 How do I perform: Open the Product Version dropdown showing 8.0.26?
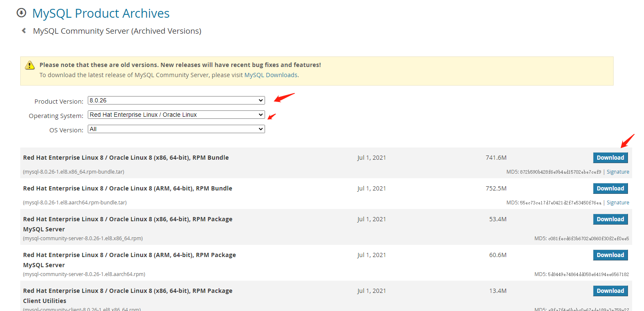point(176,100)
